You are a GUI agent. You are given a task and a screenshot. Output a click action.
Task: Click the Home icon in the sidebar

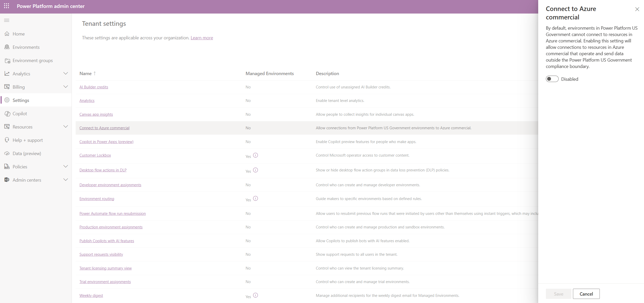[7, 33]
